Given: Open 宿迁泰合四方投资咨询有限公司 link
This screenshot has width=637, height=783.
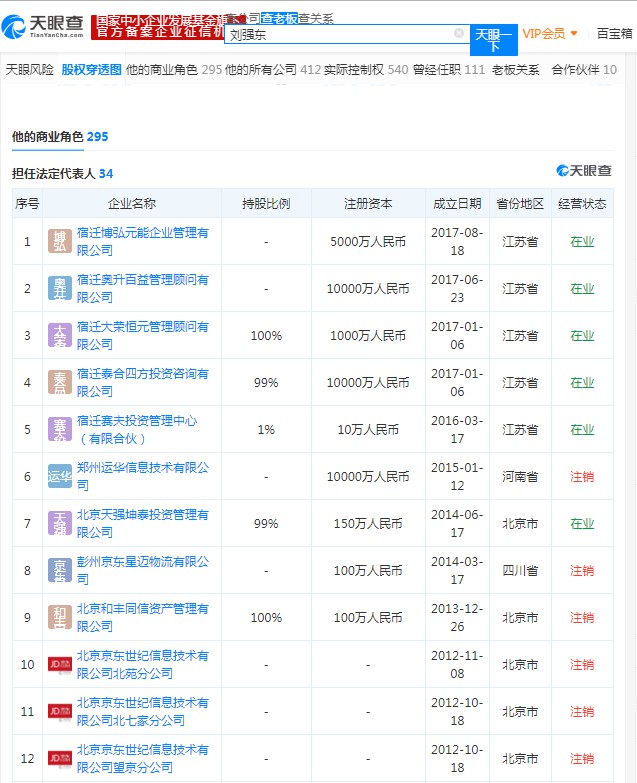Looking at the screenshot, I should [x=143, y=382].
